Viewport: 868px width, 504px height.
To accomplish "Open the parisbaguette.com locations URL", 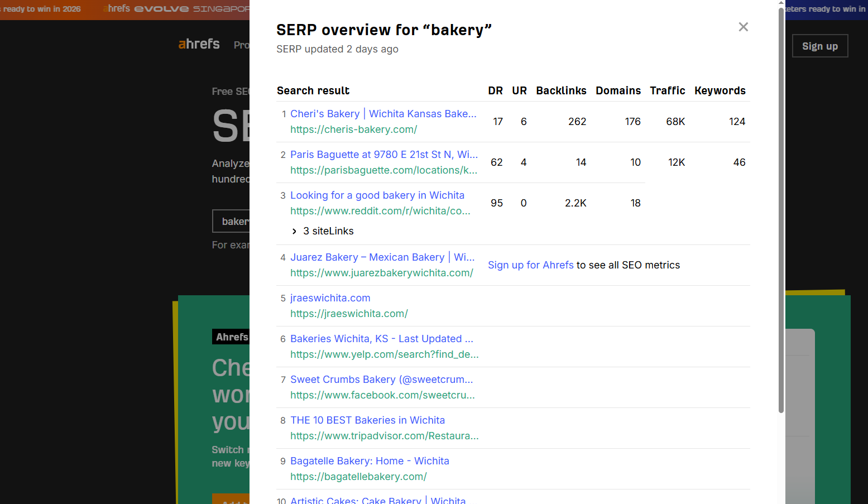I will [x=383, y=170].
